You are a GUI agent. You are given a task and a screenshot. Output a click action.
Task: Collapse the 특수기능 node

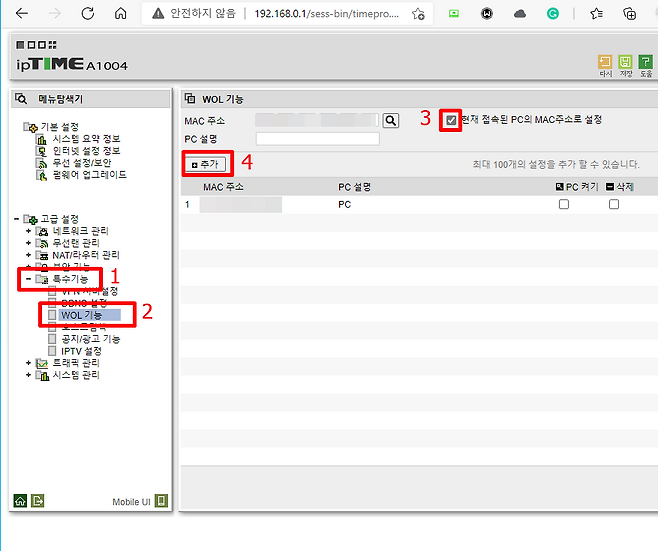[28, 279]
